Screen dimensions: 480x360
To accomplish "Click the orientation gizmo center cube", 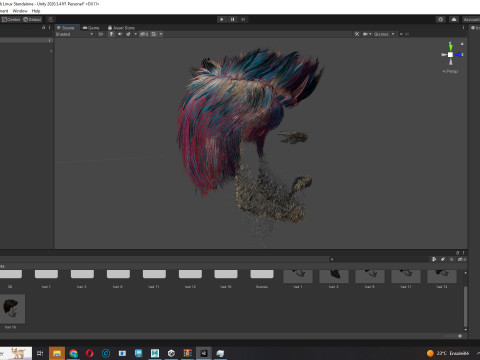I will coord(450,54).
